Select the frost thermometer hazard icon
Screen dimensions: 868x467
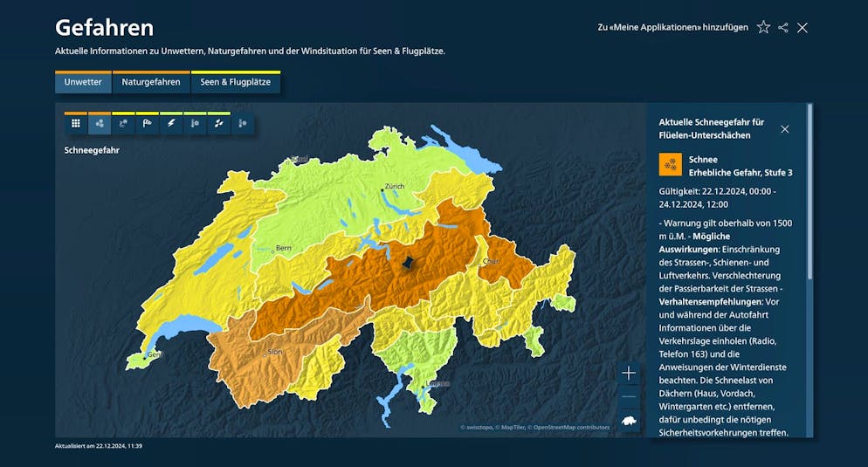tap(242, 124)
